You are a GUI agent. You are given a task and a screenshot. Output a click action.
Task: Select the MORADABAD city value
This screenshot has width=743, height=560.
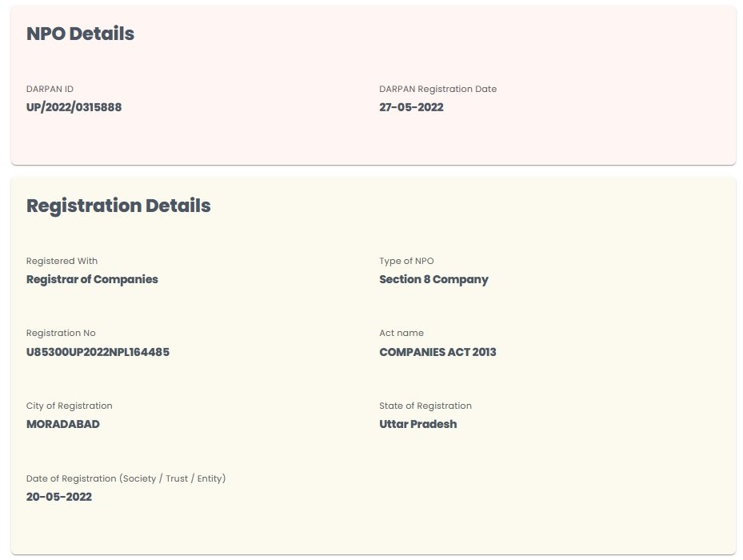(63, 424)
